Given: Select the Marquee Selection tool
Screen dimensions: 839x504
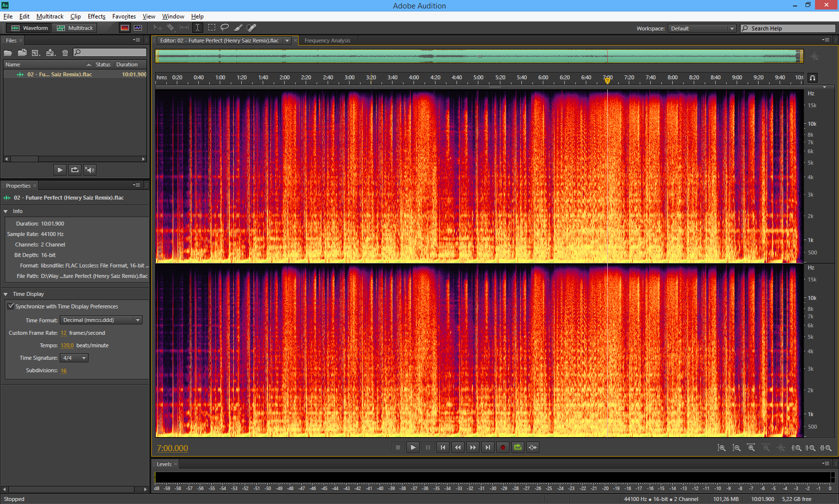Looking at the screenshot, I should [x=212, y=28].
